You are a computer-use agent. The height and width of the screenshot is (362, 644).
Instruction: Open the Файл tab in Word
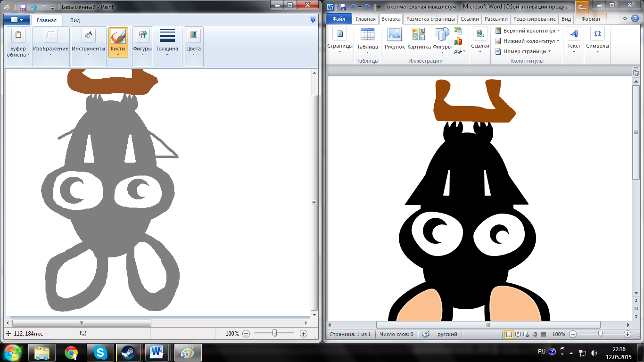pos(339,19)
